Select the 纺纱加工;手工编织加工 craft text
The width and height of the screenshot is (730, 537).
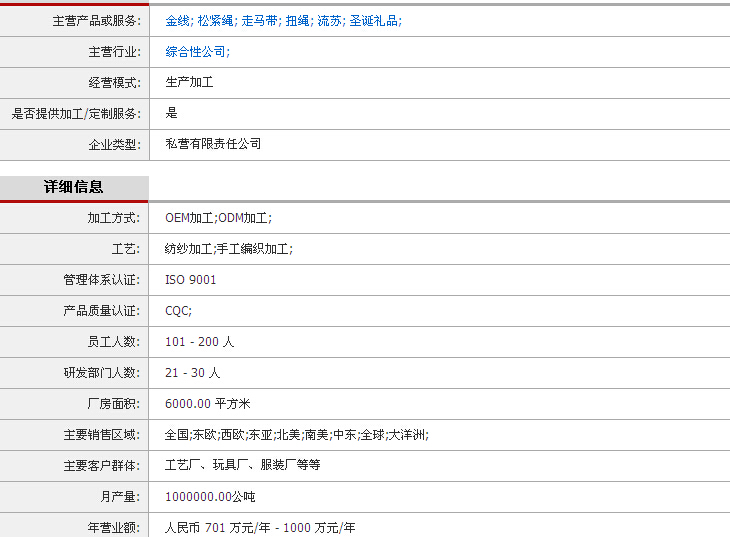(x=228, y=249)
